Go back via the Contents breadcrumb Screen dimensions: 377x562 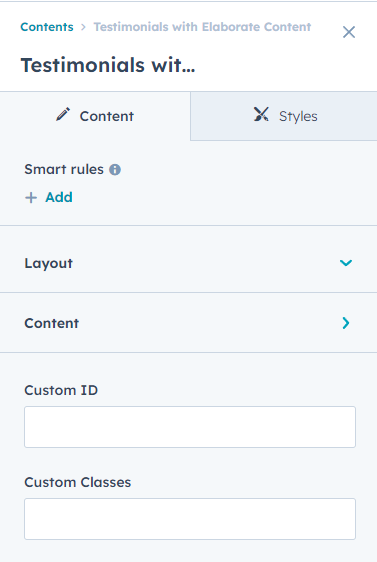point(47,27)
